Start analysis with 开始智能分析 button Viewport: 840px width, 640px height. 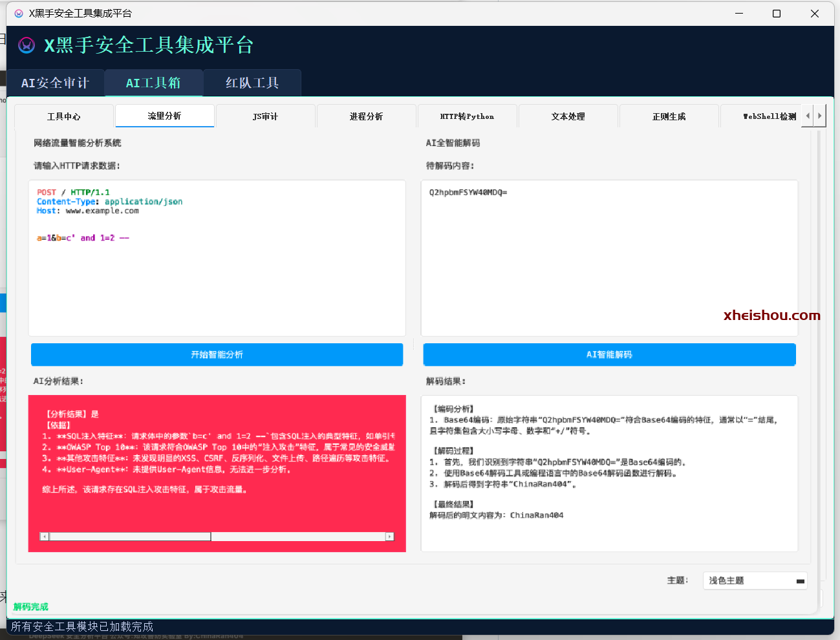click(x=217, y=354)
